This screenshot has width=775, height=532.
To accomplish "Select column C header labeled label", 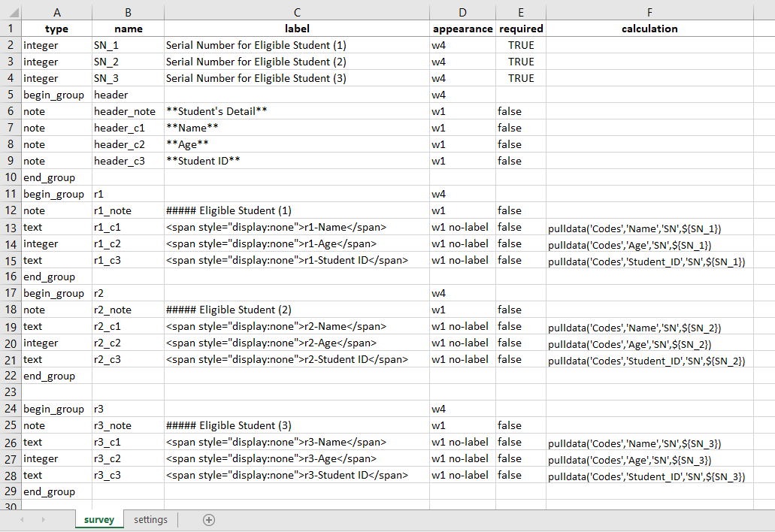I will (297, 12).
